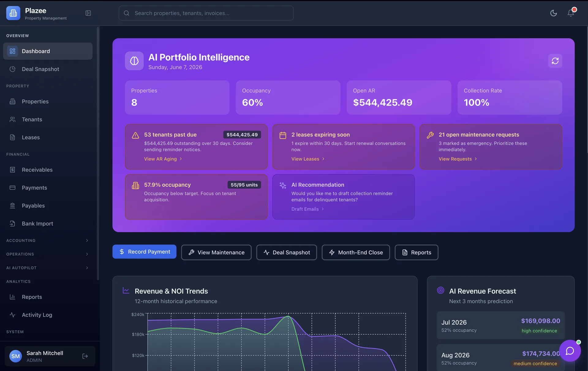Refresh AI Portfolio Intelligence insights
Screen dimensions: 588x371
[555, 61]
